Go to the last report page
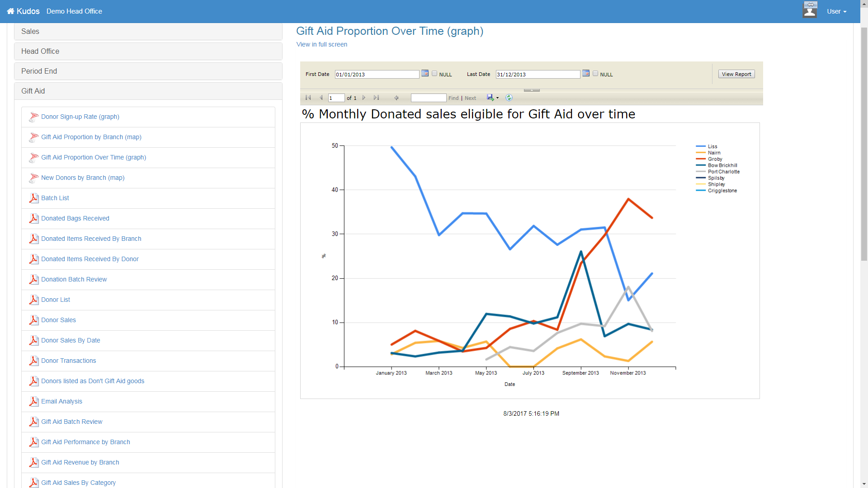 [x=376, y=98]
